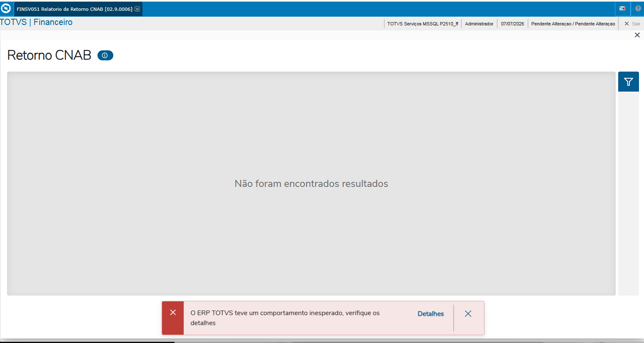Screen dimensions: 644x343
Task: Close the Retorno CNAB page
Action: pyautogui.click(x=637, y=35)
